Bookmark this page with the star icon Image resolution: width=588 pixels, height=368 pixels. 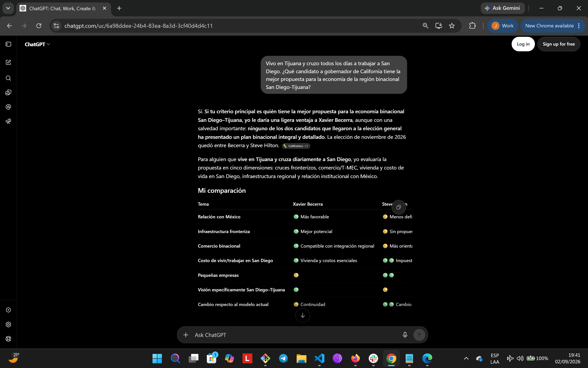click(452, 26)
